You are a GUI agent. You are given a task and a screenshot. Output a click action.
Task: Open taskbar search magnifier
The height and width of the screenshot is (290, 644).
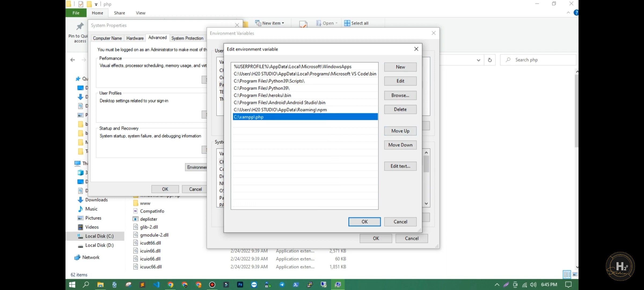(86, 284)
